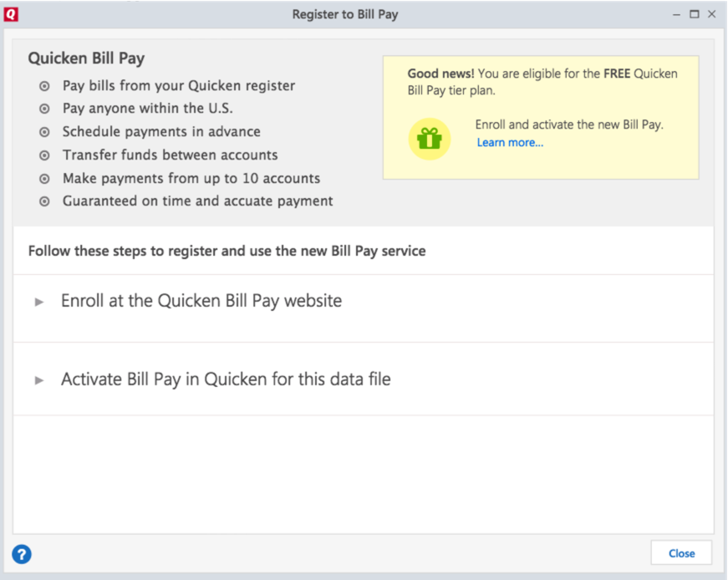
Task: Click bullet beside Make payments from 10 accounts
Action: pos(44,178)
